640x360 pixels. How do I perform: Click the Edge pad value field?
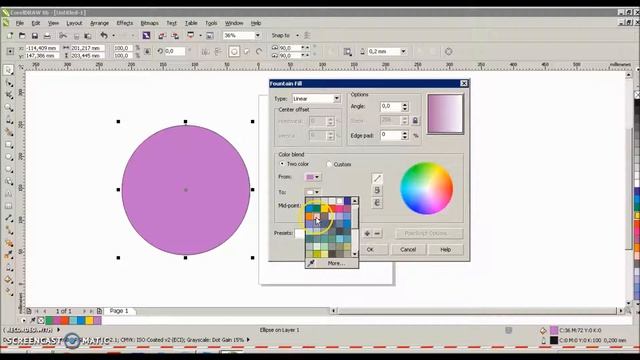pyautogui.click(x=391, y=135)
